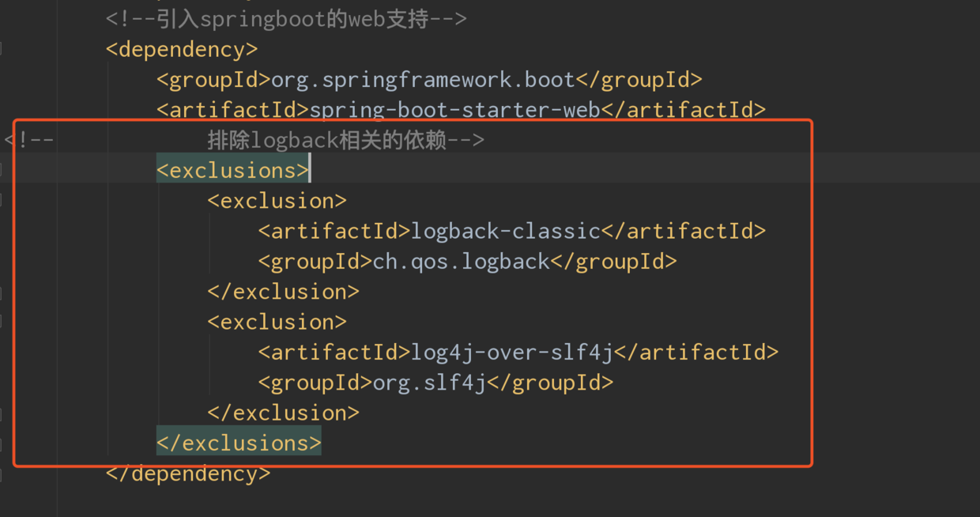Image resolution: width=980 pixels, height=517 pixels.
Task: Place cursor on opening <dependency> tag
Action: click(182, 49)
